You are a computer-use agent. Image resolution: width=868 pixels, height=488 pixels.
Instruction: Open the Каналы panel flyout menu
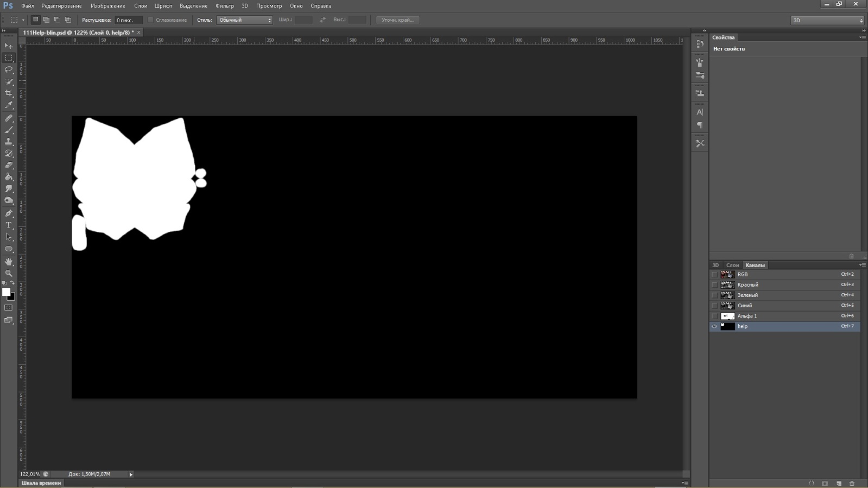pos(863,265)
